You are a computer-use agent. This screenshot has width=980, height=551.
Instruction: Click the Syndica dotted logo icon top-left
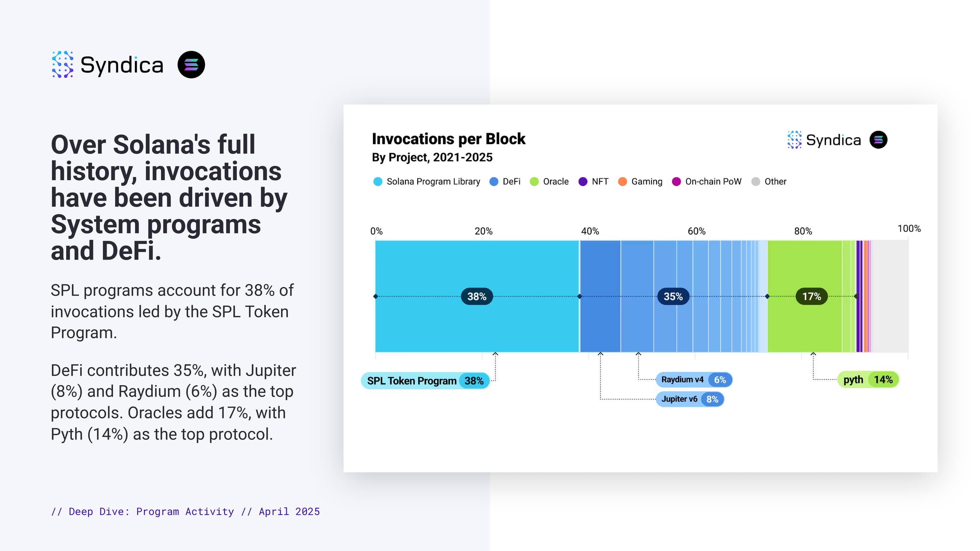[x=62, y=64]
